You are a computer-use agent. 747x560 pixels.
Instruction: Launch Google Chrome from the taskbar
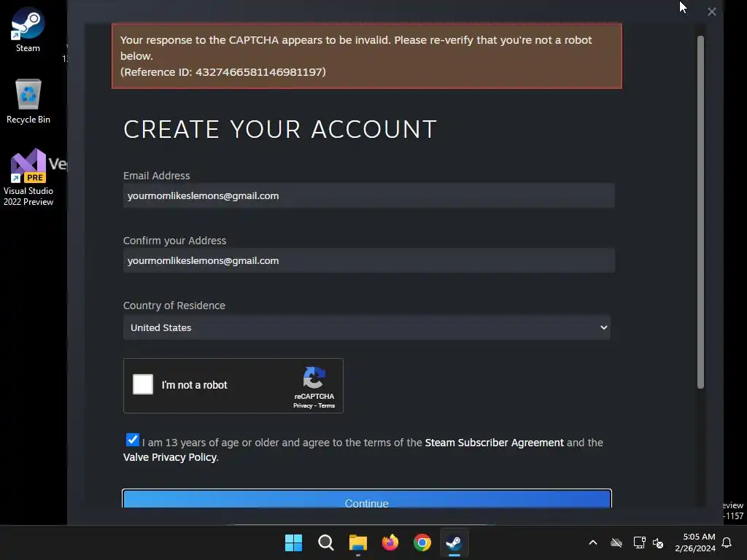coord(422,542)
